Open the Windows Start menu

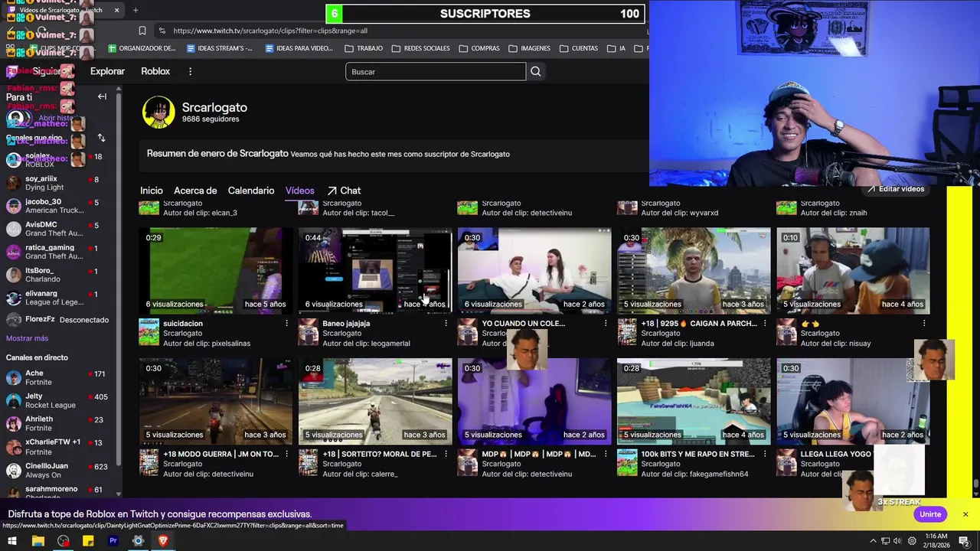coord(12,541)
